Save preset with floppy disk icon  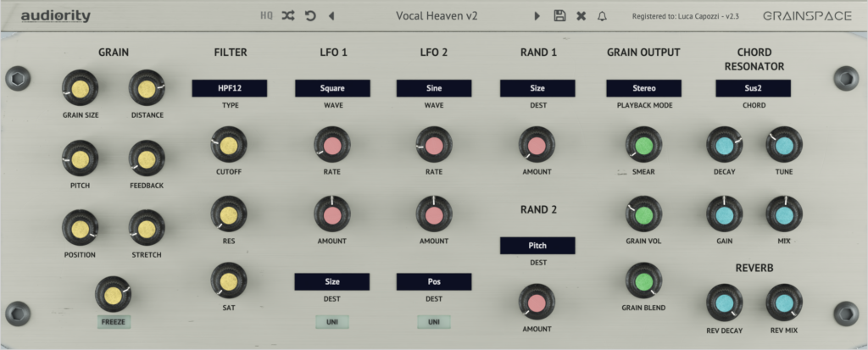tap(559, 16)
